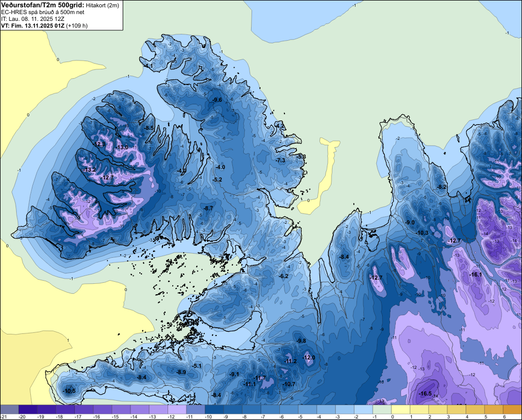522x420 pixels.
Task: Click the -5.3 temperature value on the map
Action: pos(301,157)
